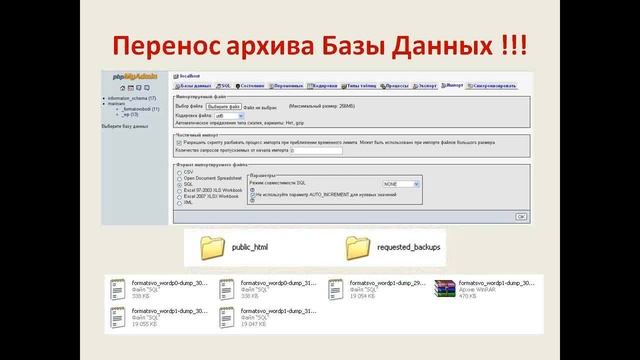Open the _wp (13) database
This screenshot has height=360, width=640.
[130, 115]
